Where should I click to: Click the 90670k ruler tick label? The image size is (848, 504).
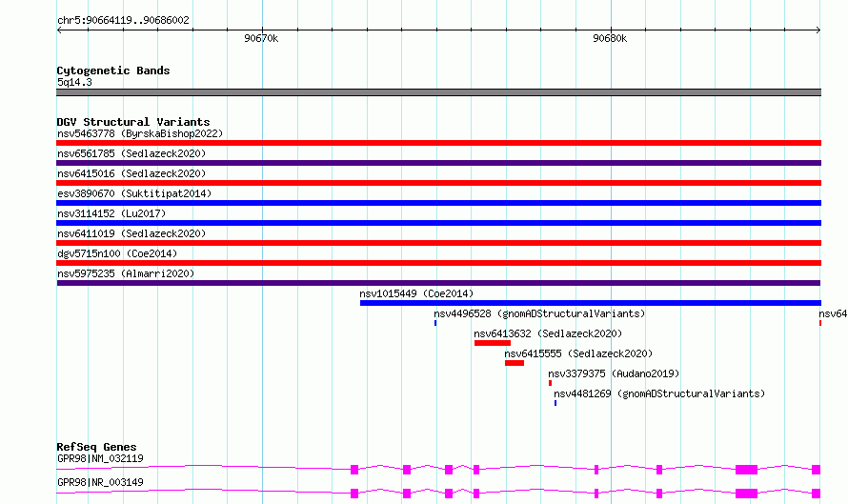point(261,38)
